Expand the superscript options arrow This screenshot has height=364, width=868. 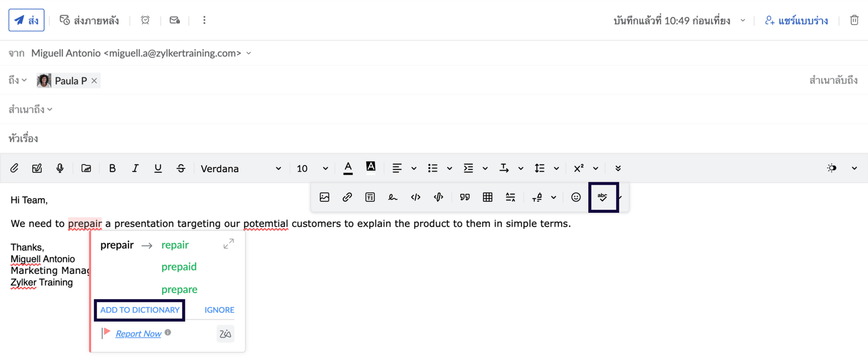[x=596, y=168]
